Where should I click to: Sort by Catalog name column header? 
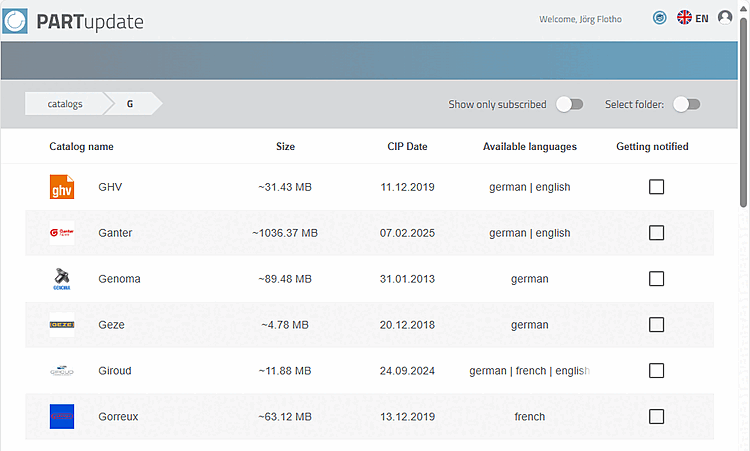(x=81, y=146)
